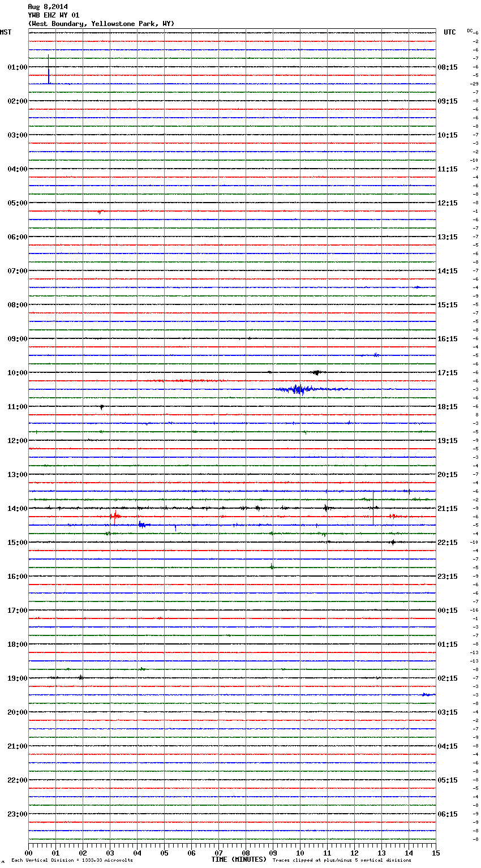481x868 pixels.
Task: Click the 13:00 MST time label
Action: 17,475
